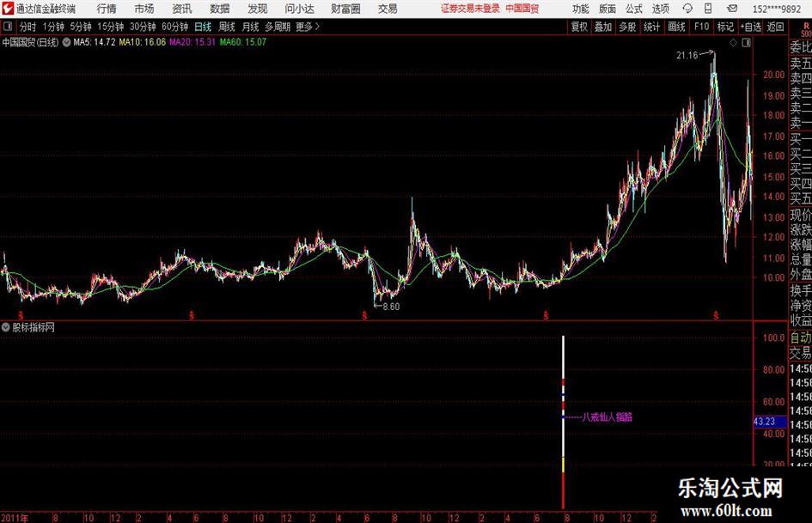This screenshot has width=812, height=523.
Task: Click the MA60: 15.07 value
Action: click(243, 42)
